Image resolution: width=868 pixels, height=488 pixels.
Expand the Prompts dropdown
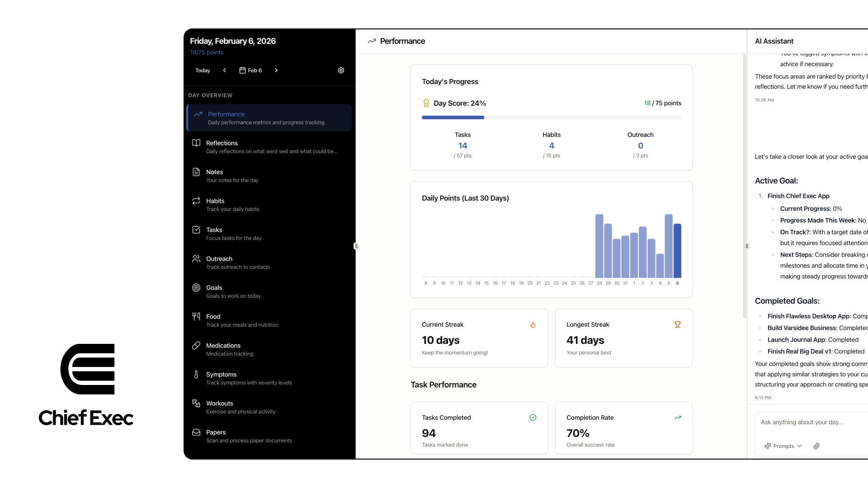pyautogui.click(x=783, y=446)
